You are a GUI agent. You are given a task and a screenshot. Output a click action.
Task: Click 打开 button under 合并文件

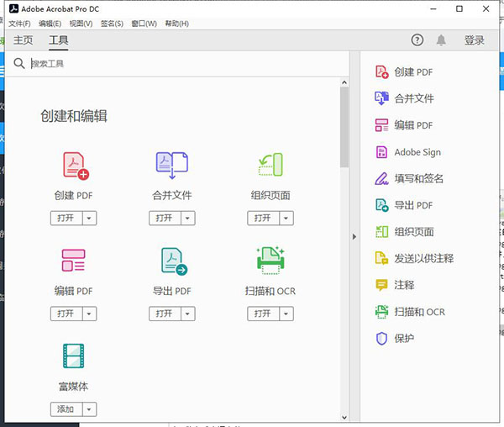tap(165, 218)
